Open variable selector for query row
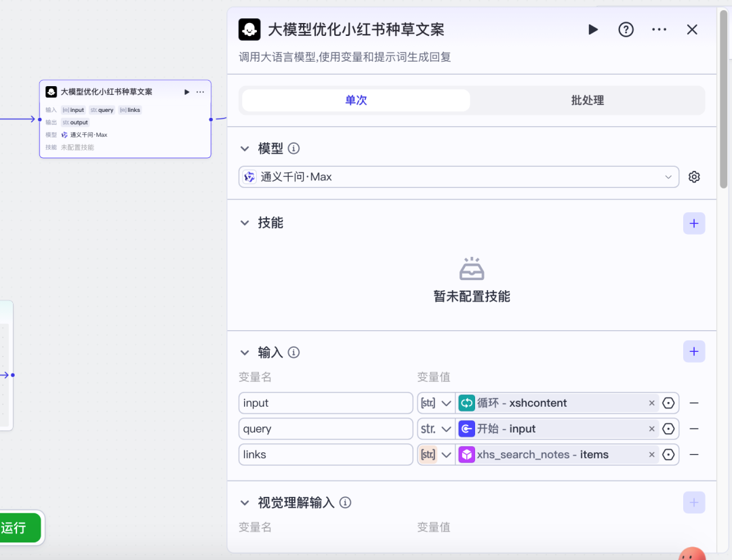Viewport: 732px width, 560px height. 668,428
